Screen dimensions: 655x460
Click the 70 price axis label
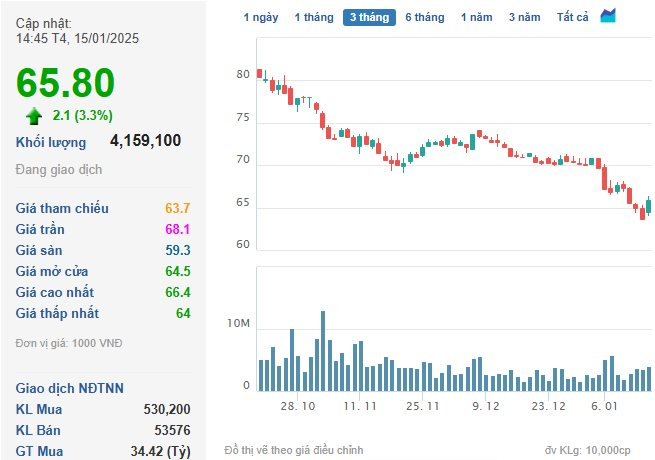click(243, 160)
